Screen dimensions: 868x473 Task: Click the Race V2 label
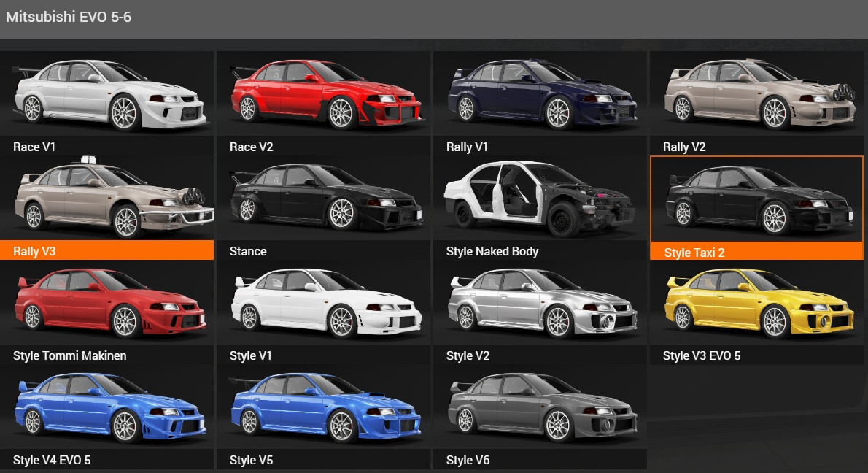pos(252,147)
